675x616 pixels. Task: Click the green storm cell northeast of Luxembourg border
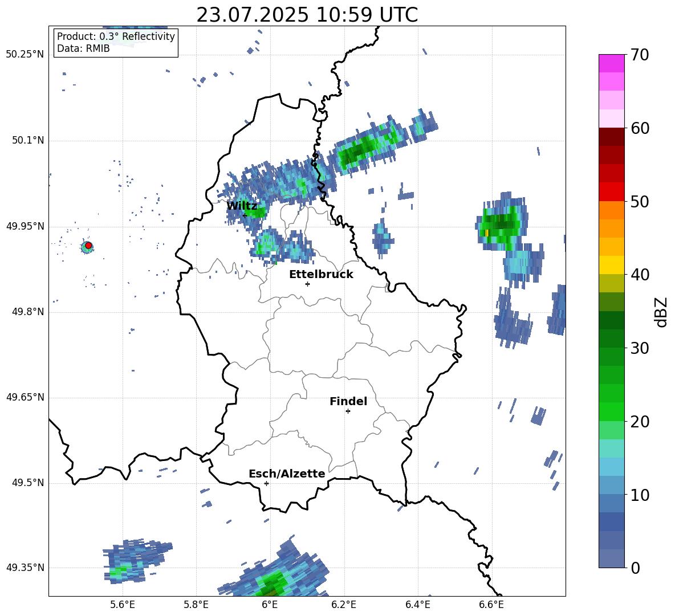click(370, 146)
